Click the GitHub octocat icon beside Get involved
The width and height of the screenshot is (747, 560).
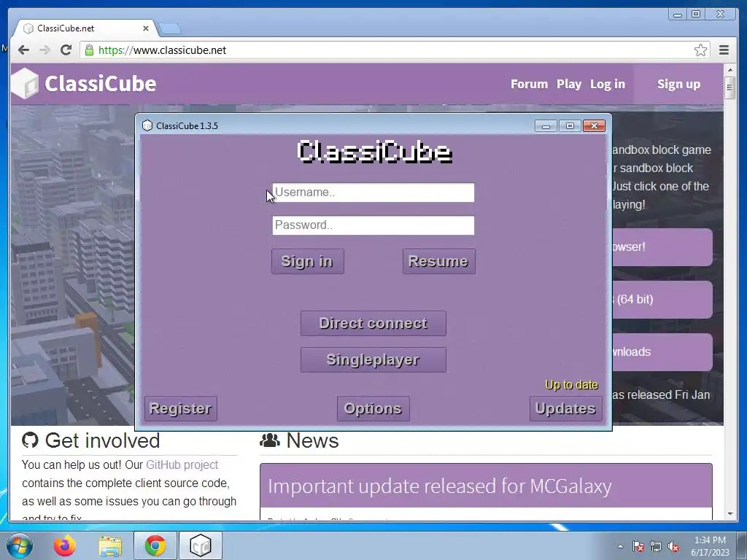click(x=30, y=440)
